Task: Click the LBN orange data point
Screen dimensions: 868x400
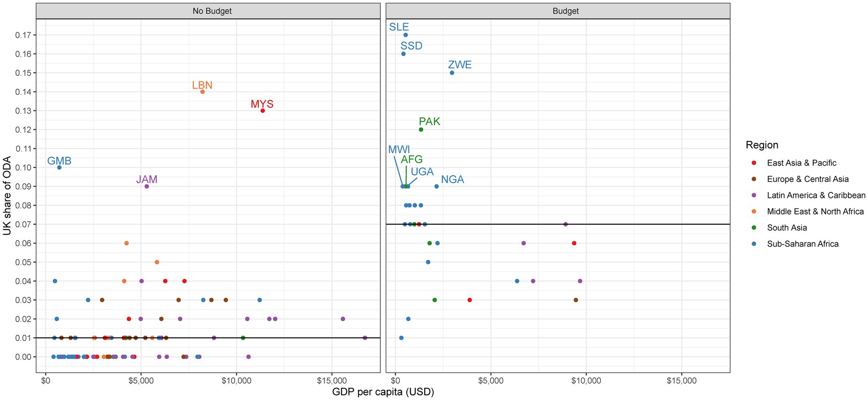Action: pos(202,92)
